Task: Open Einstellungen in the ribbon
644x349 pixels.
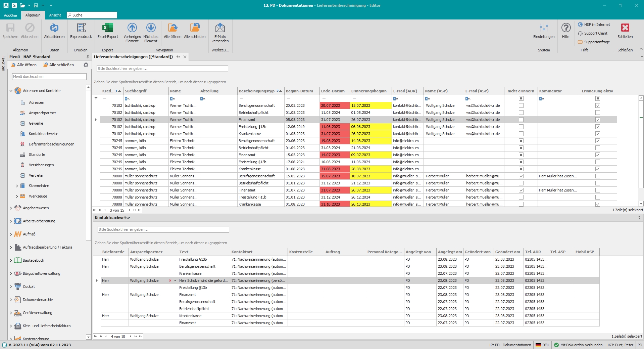Action: [544, 28]
